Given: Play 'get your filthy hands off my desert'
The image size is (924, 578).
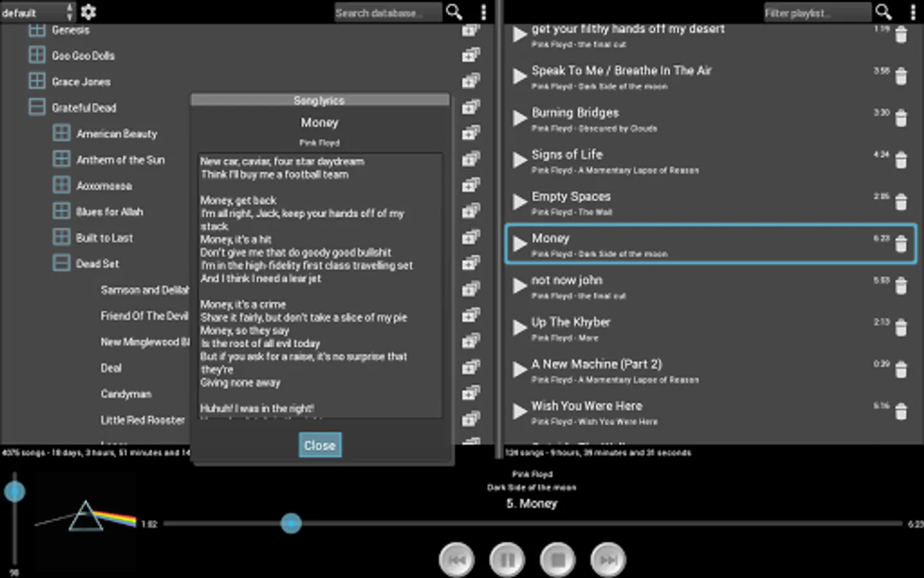Looking at the screenshot, I should (519, 35).
